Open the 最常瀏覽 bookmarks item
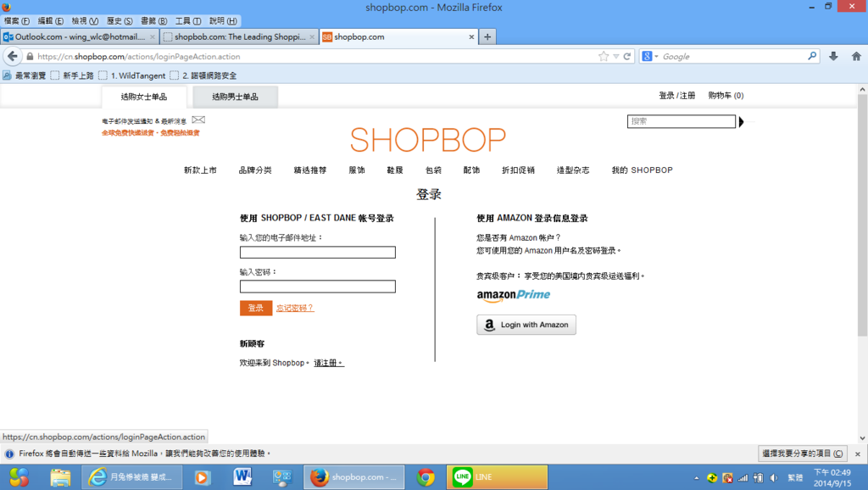This screenshot has height=490, width=868. pos(25,75)
